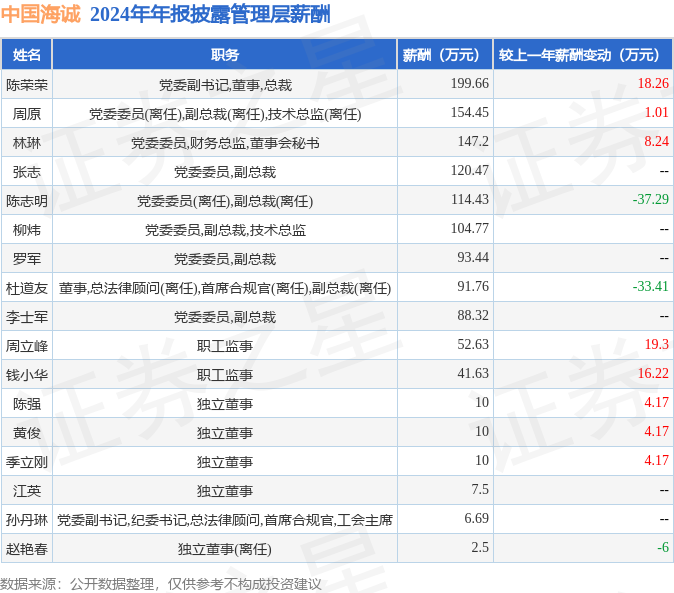Select the salary value 120.47
Image resolution: width=674 pixels, height=593 pixels.
[469, 170]
